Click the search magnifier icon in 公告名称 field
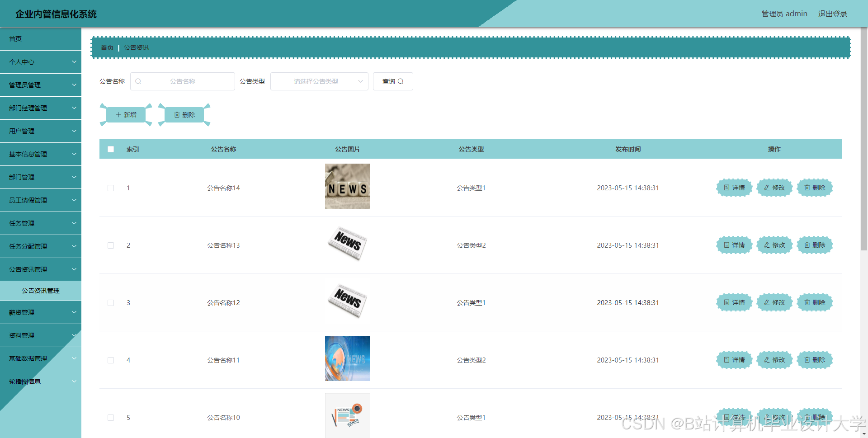Screen dimensions: 868x438 pos(138,81)
